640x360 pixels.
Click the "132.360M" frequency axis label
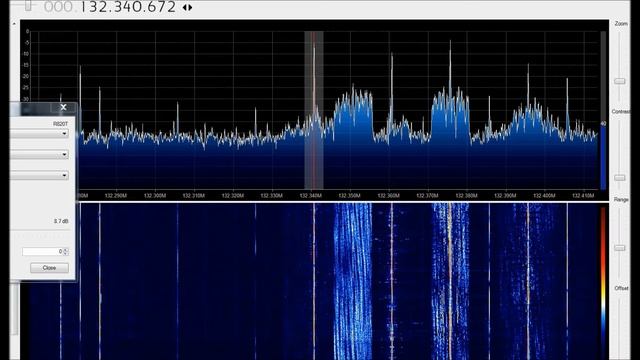pos(389,196)
